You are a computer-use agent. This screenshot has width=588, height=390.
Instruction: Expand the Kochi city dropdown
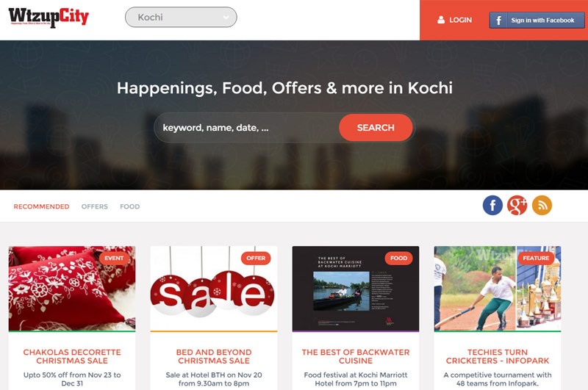tap(181, 17)
